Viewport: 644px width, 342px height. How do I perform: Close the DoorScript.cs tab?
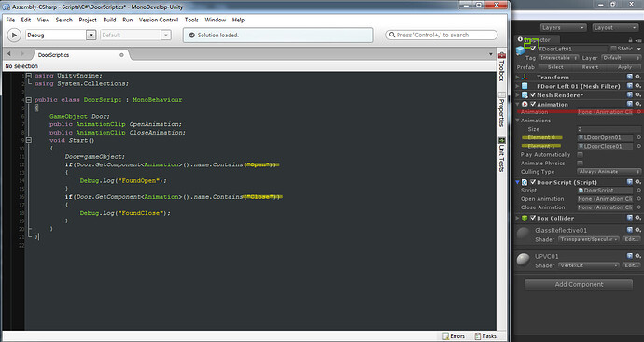click(x=121, y=55)
